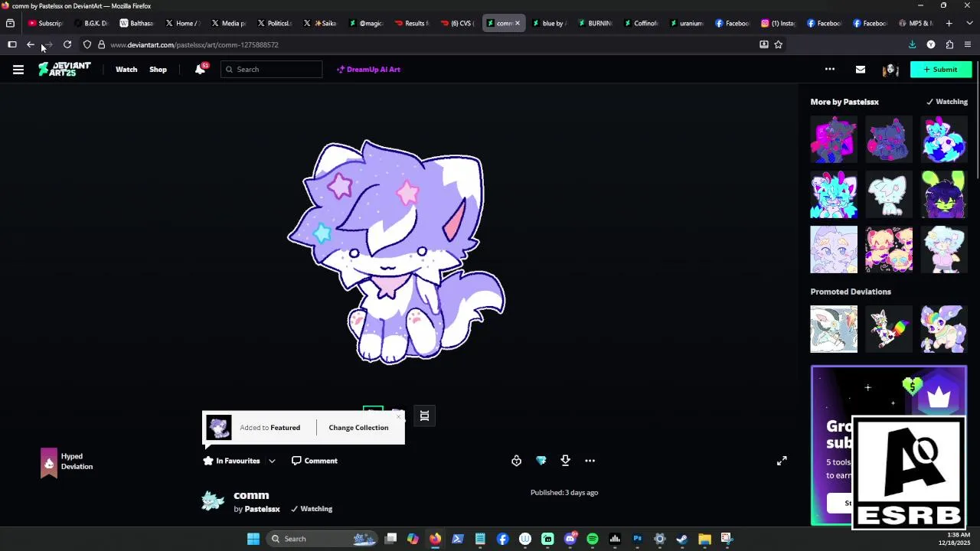
Task: Focus the DeviantArt Search field
Action: (272, 70)
